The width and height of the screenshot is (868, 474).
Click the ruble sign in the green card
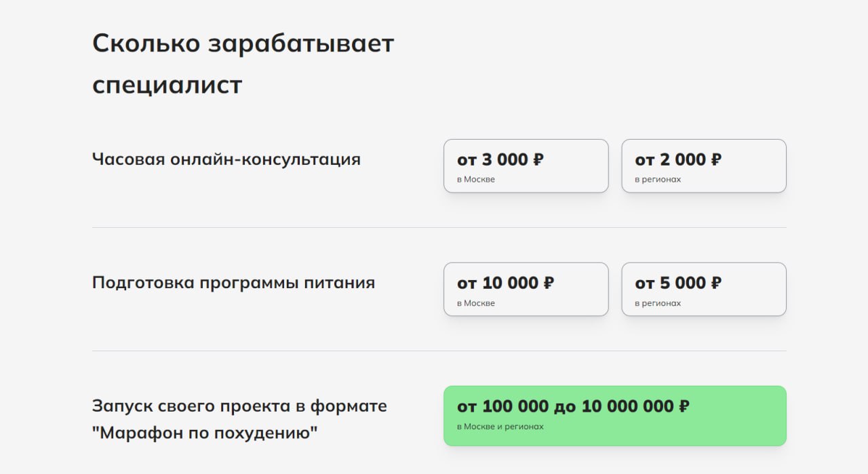(x=684, y=407)
